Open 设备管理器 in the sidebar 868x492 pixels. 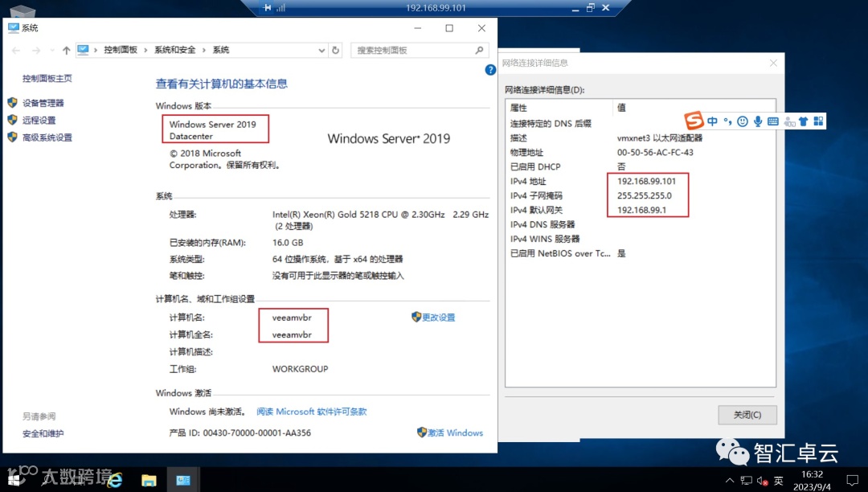[x=43, y=103]
